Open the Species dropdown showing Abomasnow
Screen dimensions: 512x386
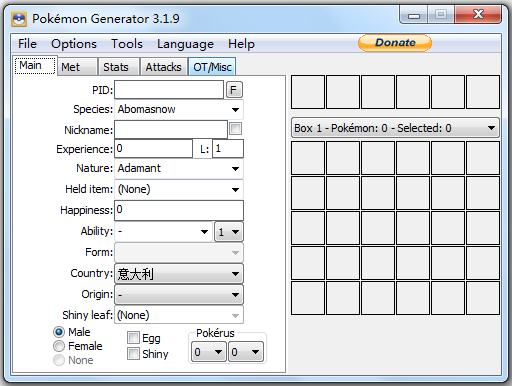[x=179, y=109]
